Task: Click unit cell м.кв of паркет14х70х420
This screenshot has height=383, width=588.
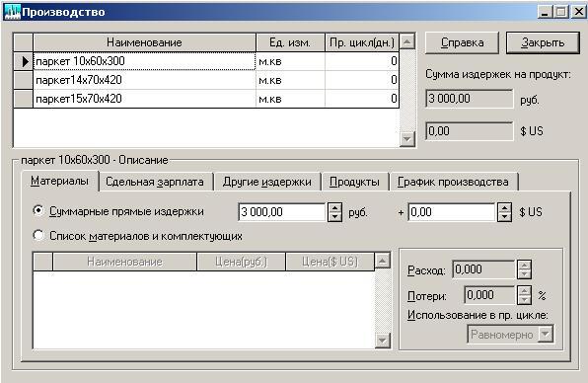Action: (x=290, y=80)
